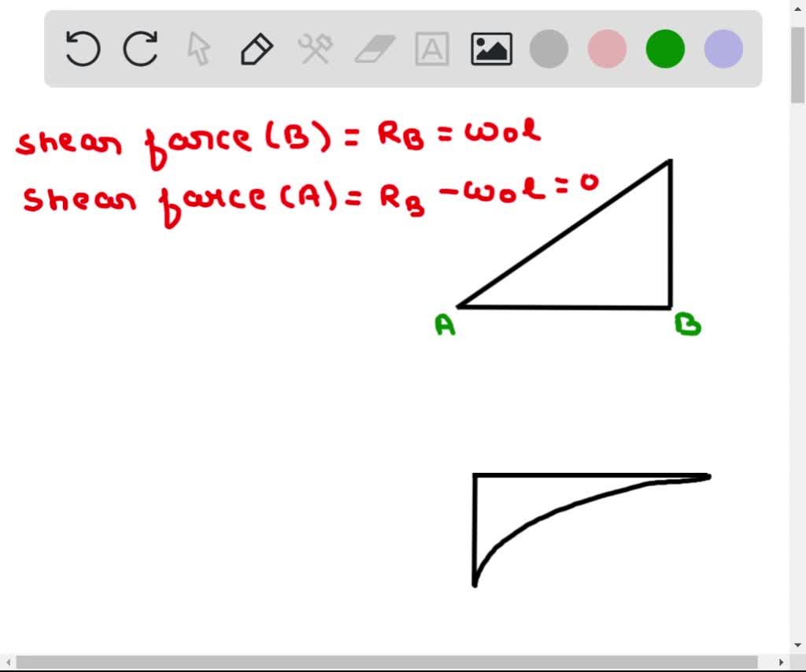Click the scrollbar down arrow
The image size is (806, 672).
click(797, 645)
